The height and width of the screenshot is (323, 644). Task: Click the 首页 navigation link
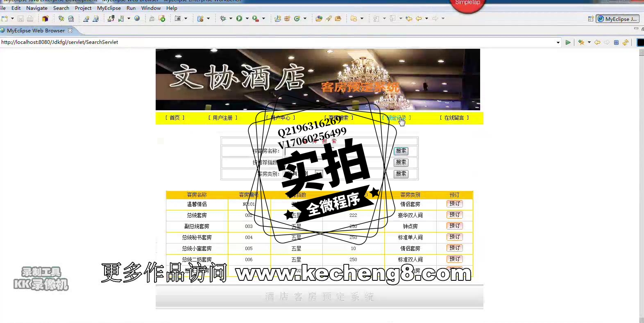tap(175, 118)
